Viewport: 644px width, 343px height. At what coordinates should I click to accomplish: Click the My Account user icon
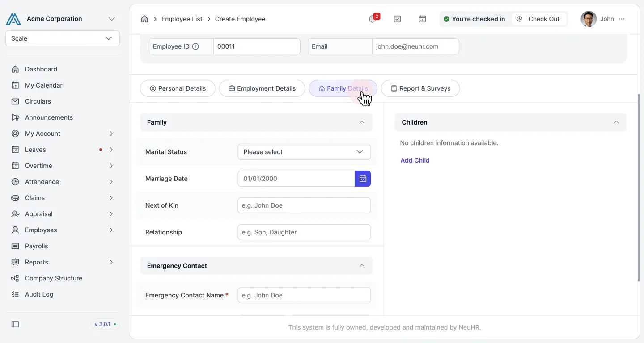click(x=15, y=134)
